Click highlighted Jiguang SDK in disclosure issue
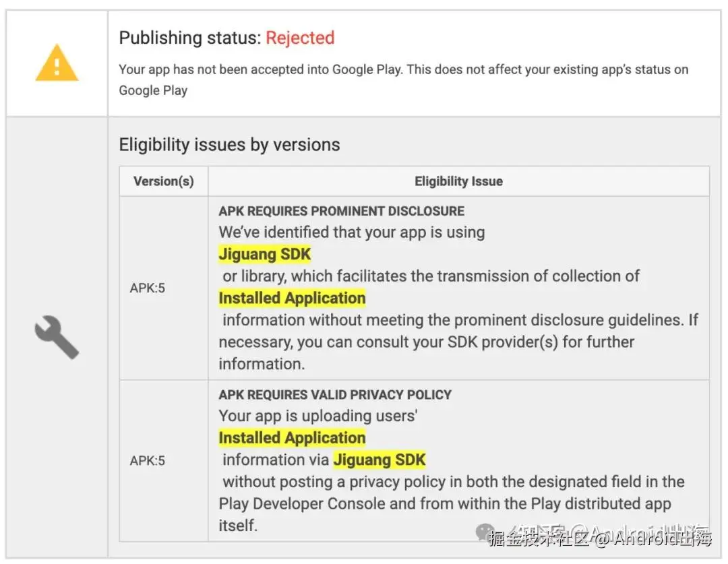This screenshot has width=728, height=564. (x=265, y=255)
